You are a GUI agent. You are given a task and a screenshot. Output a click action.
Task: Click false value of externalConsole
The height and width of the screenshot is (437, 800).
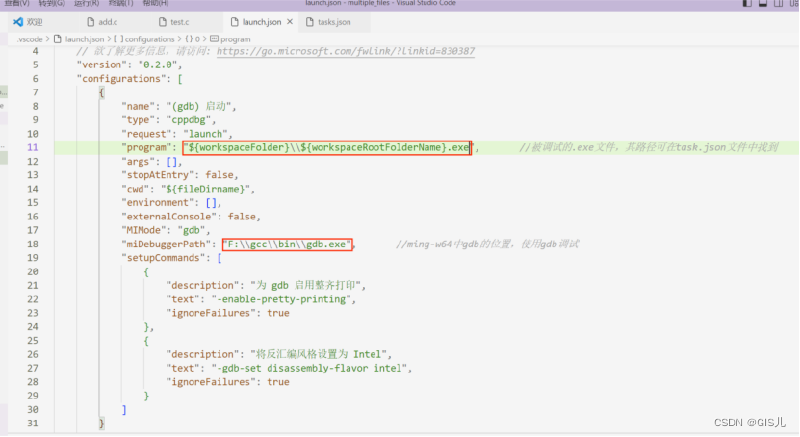[242, 216]
